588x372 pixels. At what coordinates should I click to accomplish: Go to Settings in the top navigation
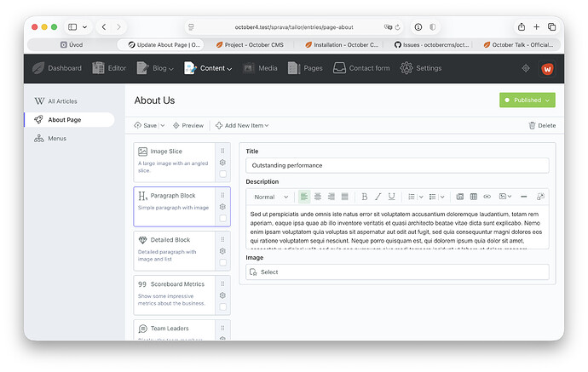coord(420,68)
